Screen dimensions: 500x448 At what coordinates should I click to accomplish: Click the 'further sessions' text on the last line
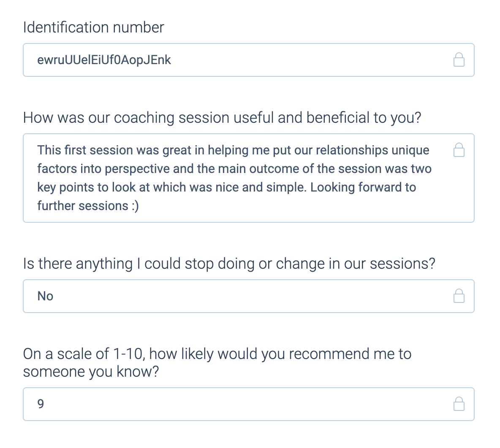coord(83,206)
